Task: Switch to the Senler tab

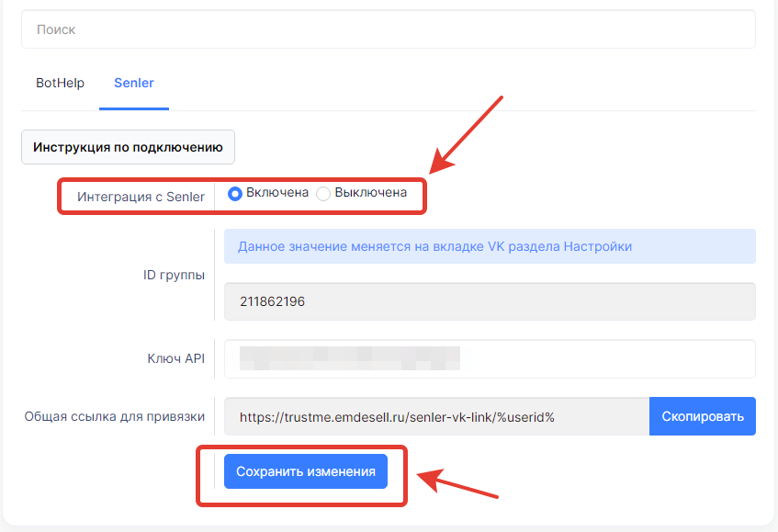Action: coord(134,83)
